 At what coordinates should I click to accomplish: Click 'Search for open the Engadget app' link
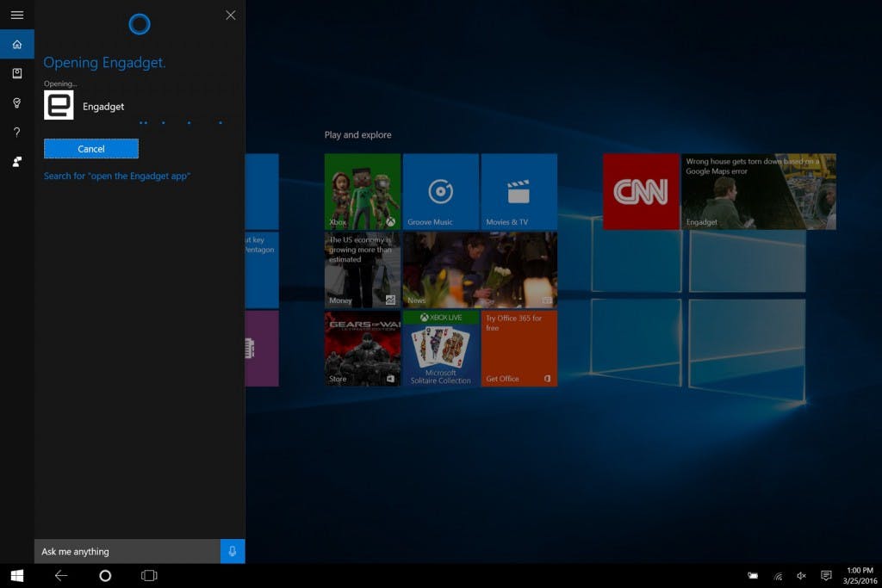[117, 176]
